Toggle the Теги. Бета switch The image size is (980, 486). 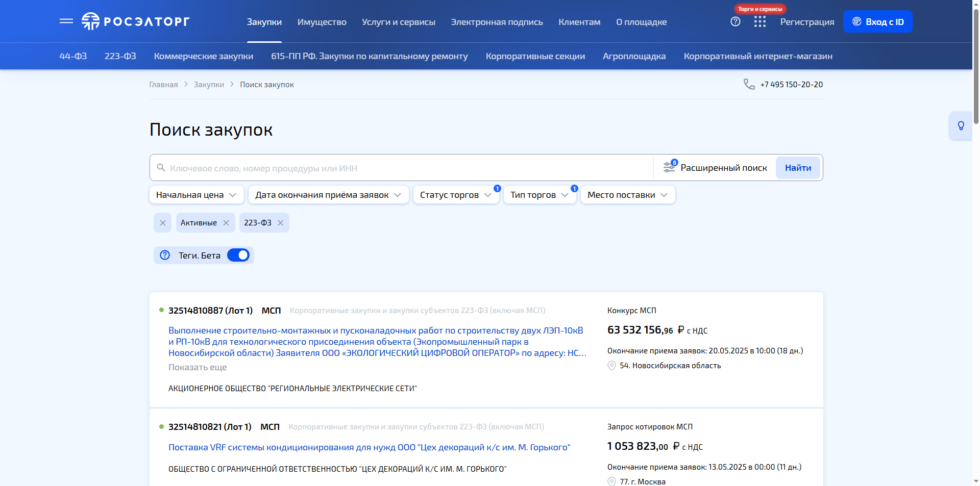point(238,255)
